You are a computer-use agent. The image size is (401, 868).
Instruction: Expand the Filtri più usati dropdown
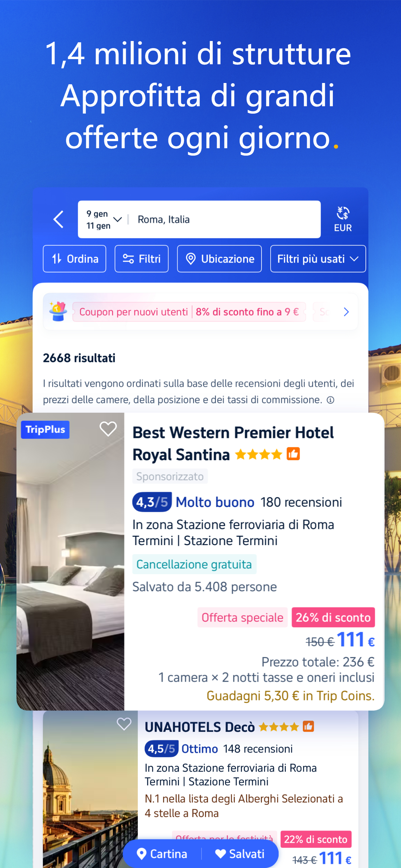(x=318, y=259)
